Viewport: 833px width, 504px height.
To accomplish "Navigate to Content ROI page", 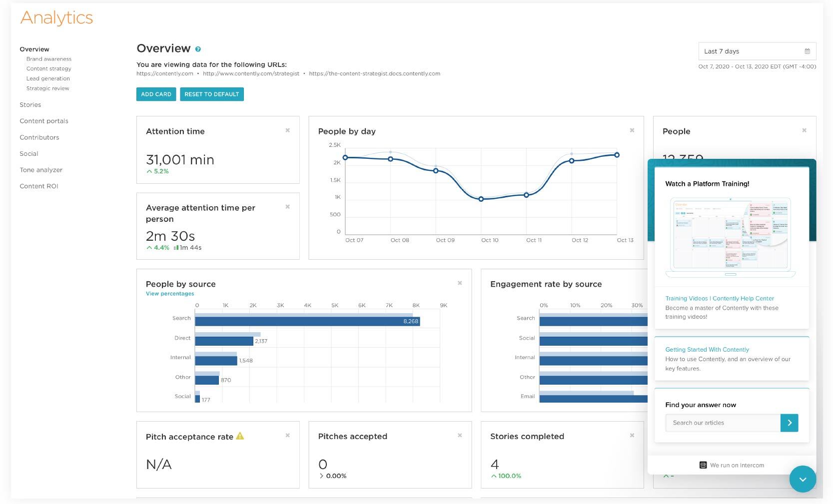I will 39,186.
